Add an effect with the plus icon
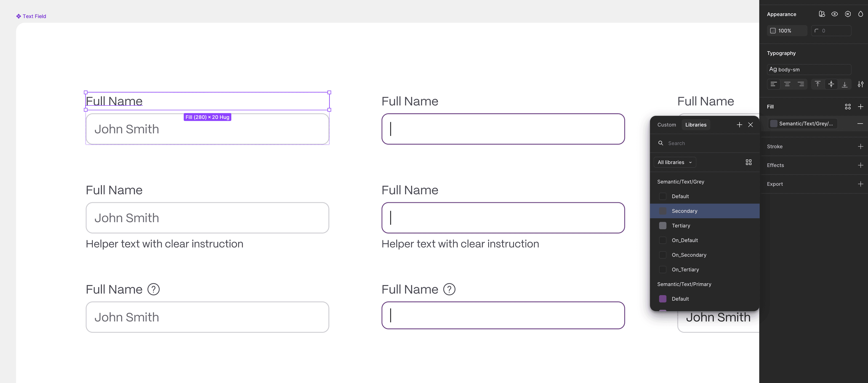The image size is (868, 383). click(860, 165)
